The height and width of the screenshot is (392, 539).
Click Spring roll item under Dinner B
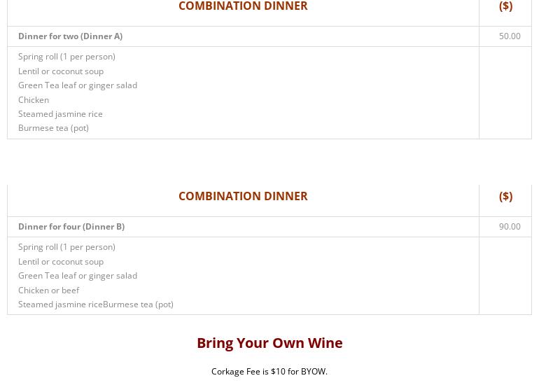(x=66, y=247)
